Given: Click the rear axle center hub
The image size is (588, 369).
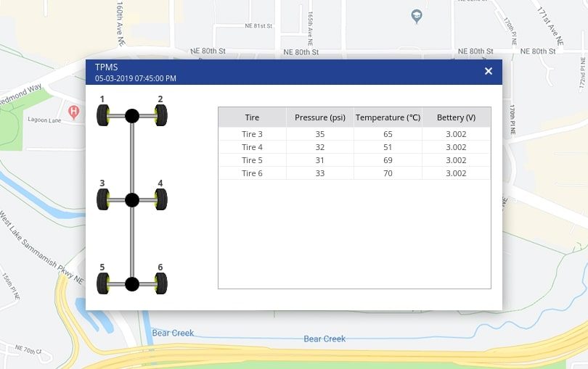Looking at the screenshot, I should click(x=132, y=283).
